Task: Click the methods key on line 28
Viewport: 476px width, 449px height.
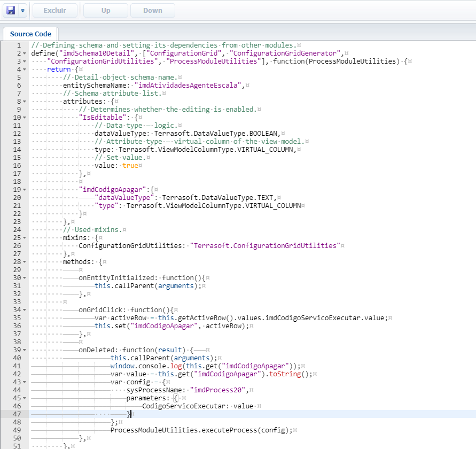Action: coord(76,262)
